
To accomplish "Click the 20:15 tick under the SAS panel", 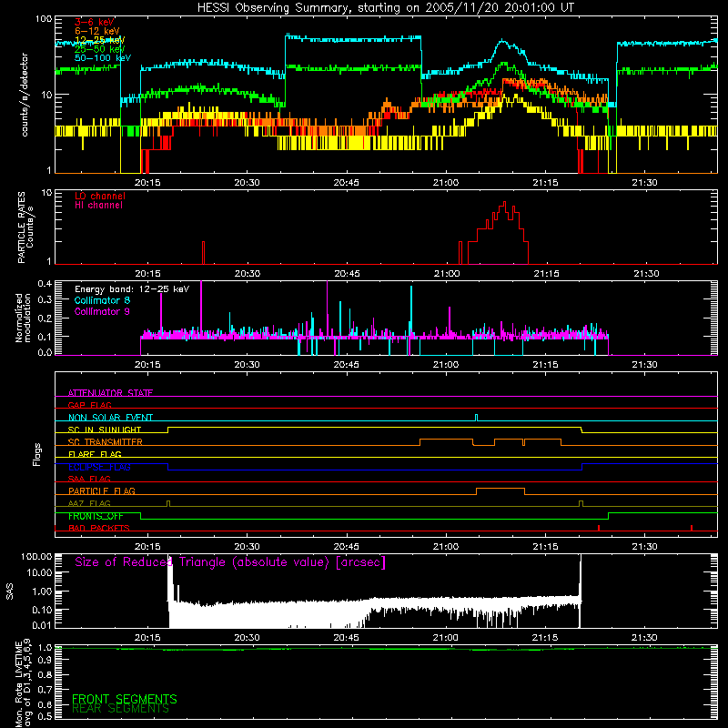I will (147, 638).
